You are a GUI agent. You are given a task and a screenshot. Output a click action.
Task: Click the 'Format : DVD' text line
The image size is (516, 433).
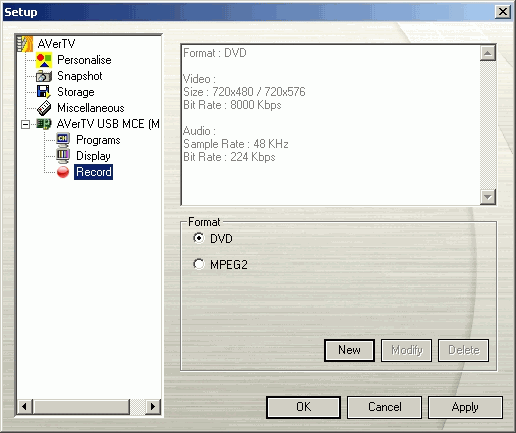click(215, 53)
